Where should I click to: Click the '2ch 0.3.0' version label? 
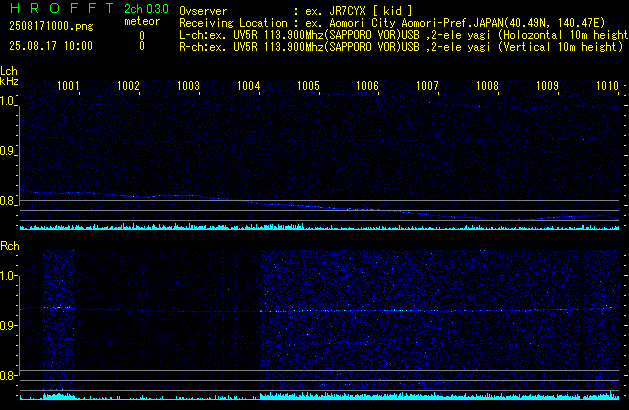(x=146, y=9)
